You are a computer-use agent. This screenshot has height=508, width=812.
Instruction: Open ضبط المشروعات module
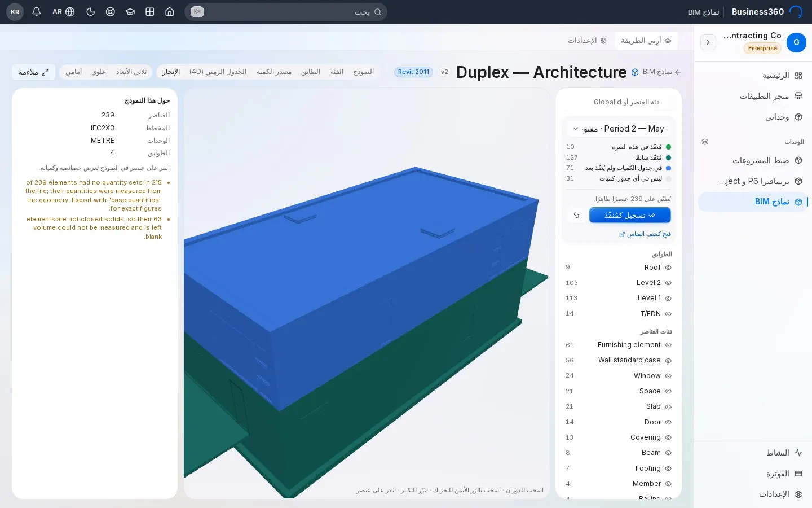click(x=753, y=160)
